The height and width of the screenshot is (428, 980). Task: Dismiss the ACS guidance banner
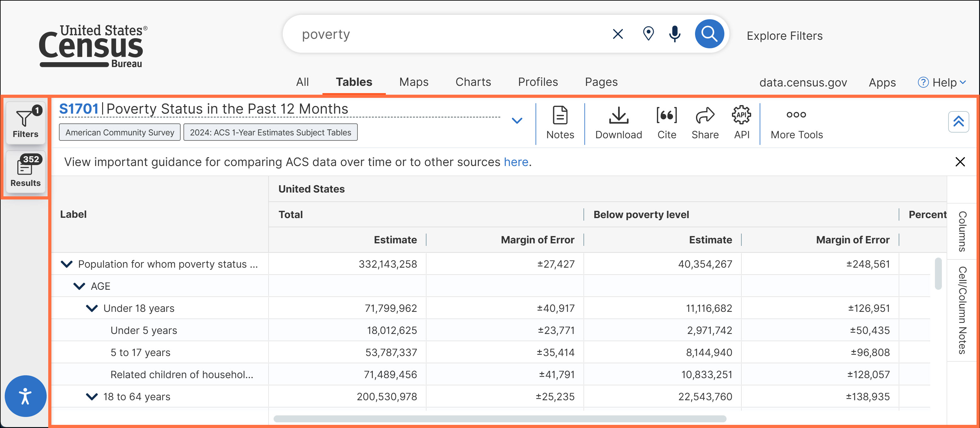pos(960,162)
